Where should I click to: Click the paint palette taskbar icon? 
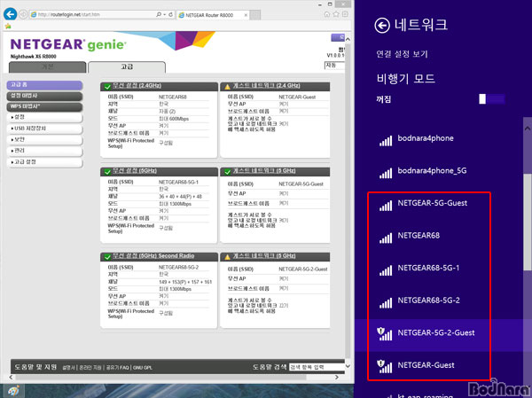pyautogui.click(x=13, y=391)
